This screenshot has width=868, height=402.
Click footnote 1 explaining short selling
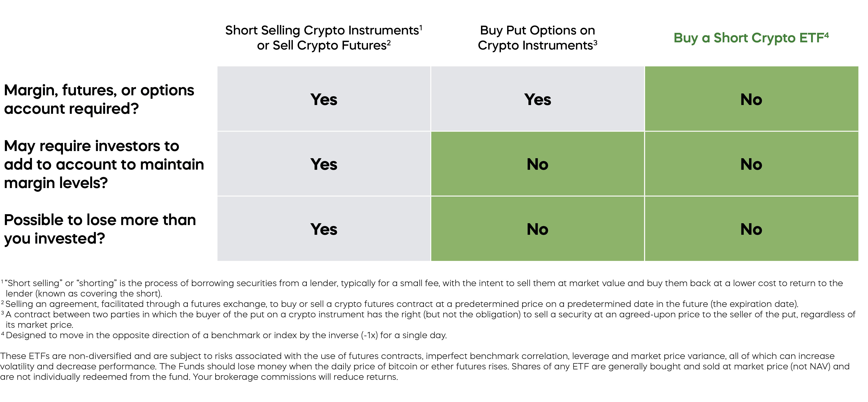[421, 288]
